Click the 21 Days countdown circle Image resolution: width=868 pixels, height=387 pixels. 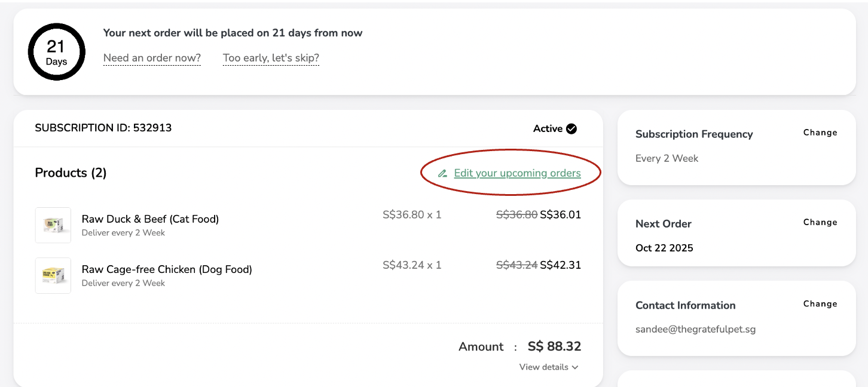pos(57,53)
